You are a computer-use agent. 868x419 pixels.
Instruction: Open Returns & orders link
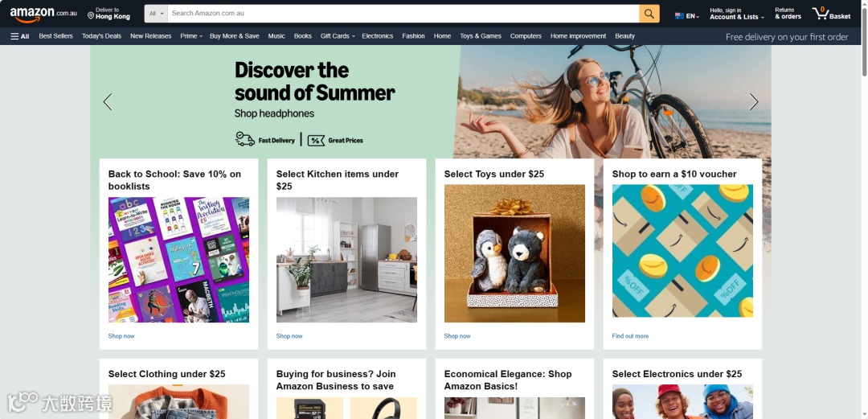pos(788,14)
